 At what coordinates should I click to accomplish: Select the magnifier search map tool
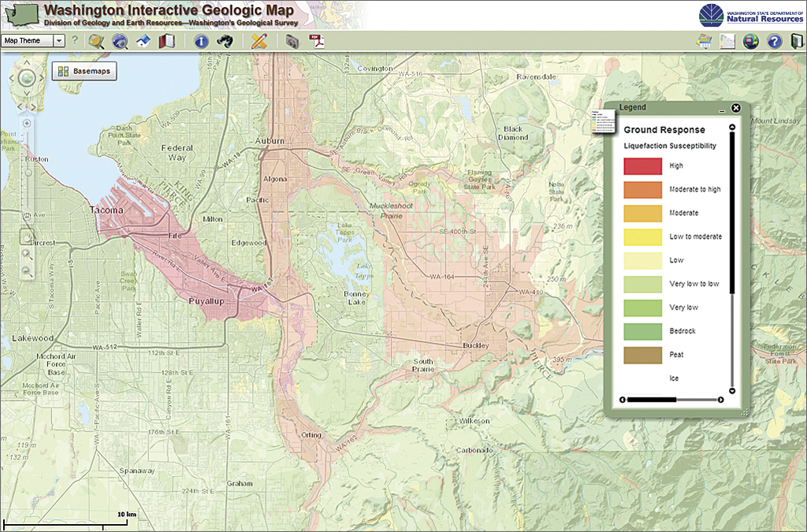click(95, 41)
